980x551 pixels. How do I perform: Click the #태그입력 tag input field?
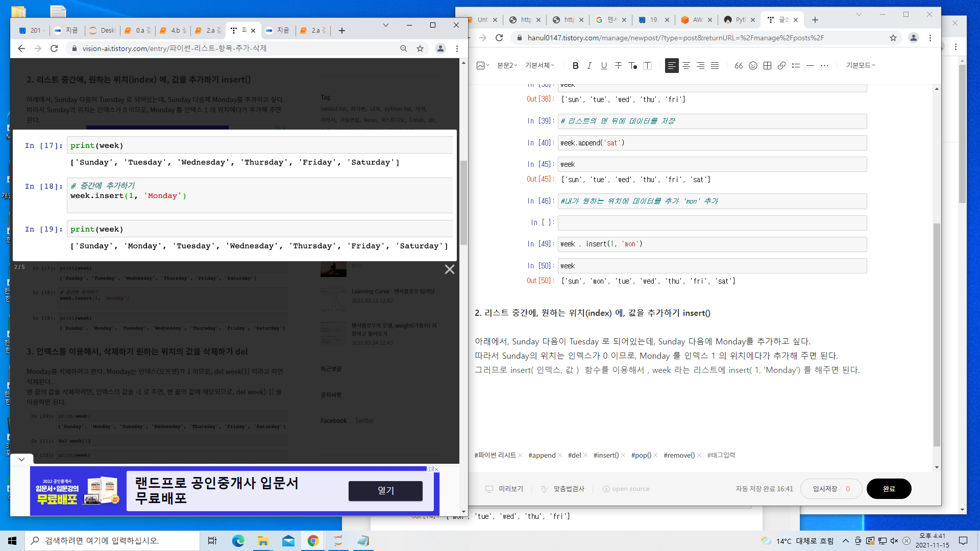click(721, 455)
